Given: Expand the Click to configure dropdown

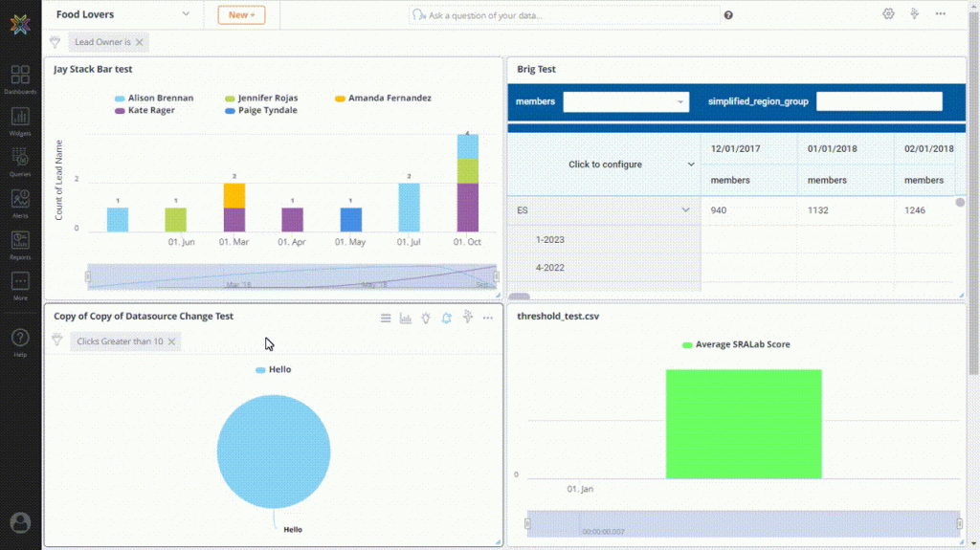Looking at the screenshot, I should pyautogui.click(x=691, y=165).
